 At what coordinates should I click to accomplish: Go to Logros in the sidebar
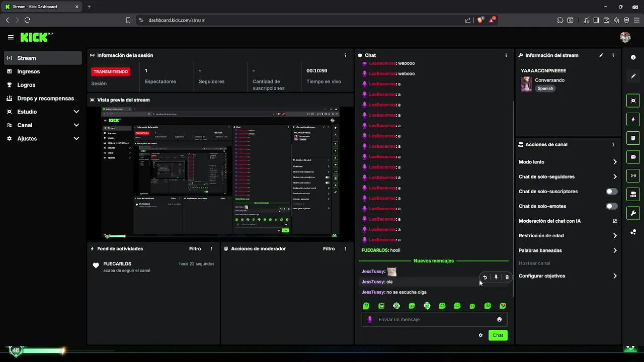click(x=43, y=85)
